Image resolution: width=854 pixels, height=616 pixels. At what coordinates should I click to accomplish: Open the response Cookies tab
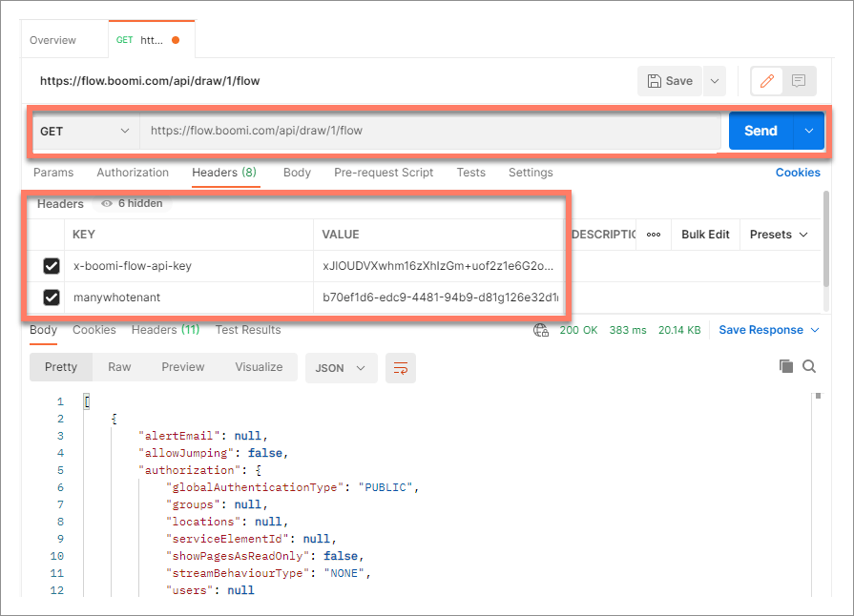94,330
